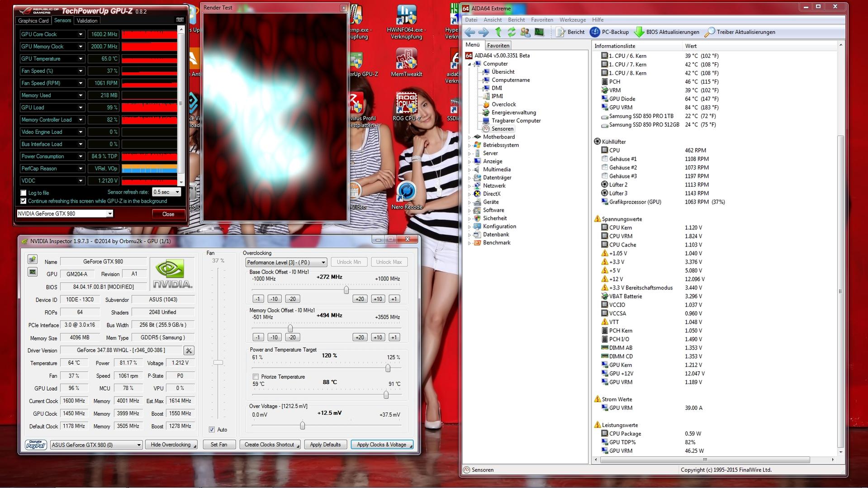Screen dimensions: 868x488
Task: Expand the Motherboard tree node
Action: (x=470, y=137)
